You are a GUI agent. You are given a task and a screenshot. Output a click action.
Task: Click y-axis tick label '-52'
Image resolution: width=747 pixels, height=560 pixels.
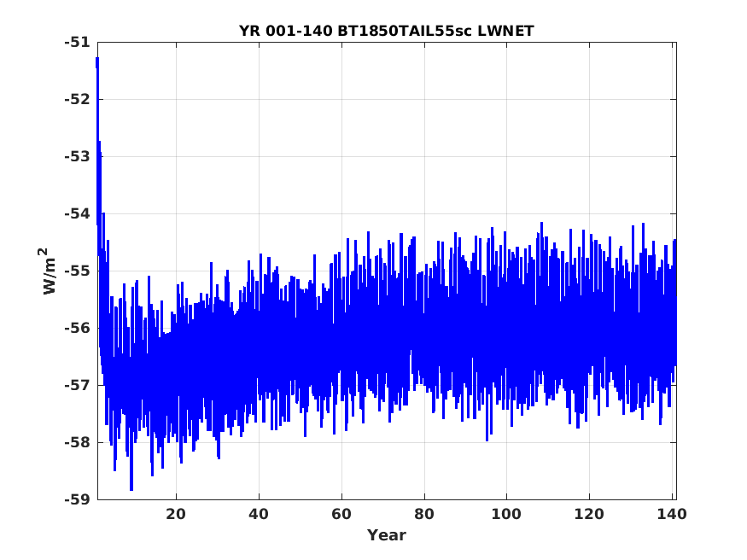77,100
